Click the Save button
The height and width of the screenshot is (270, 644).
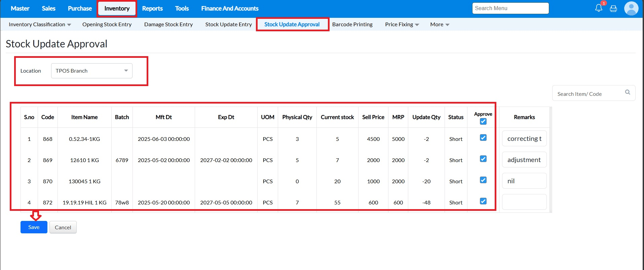[x=34, y=227]
